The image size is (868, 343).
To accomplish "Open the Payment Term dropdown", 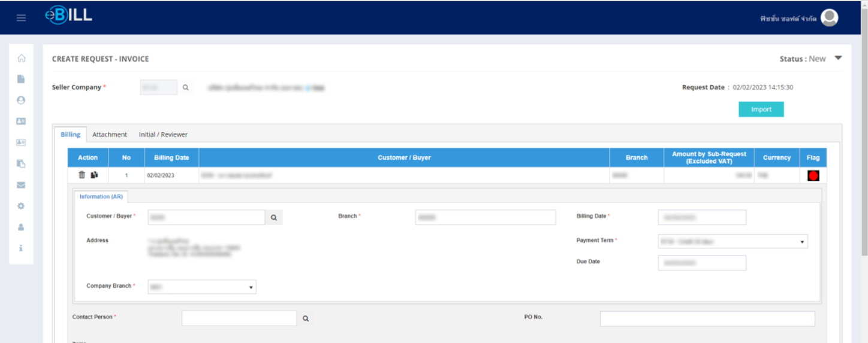I will [733, 242].
